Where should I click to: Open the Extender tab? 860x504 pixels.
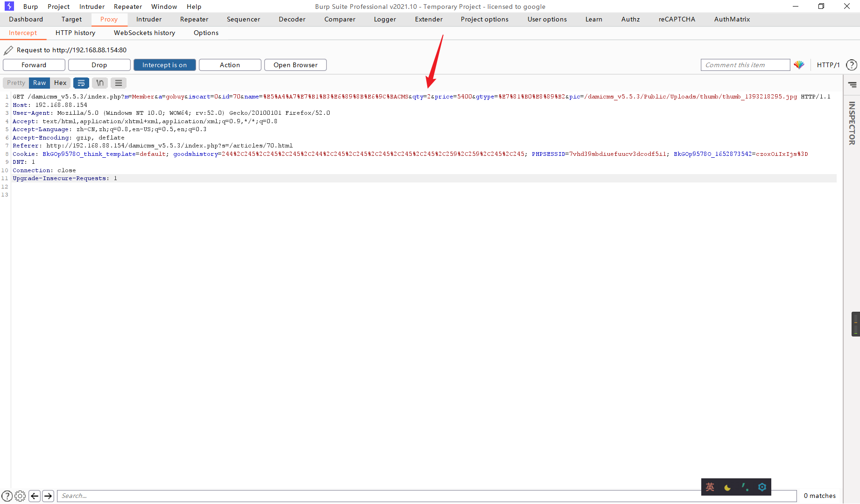[x=429, y=19]
